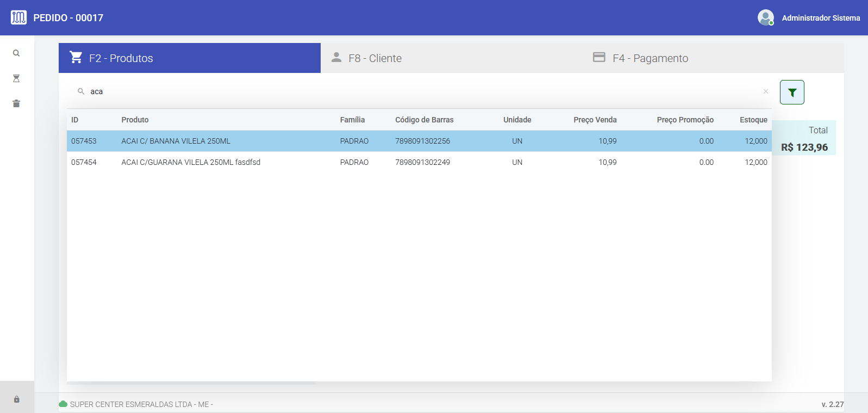This screenshot has width=868, height=413.
Task: Open the Administrador Sistema user avatar
Action: click(x=765, y=17)
